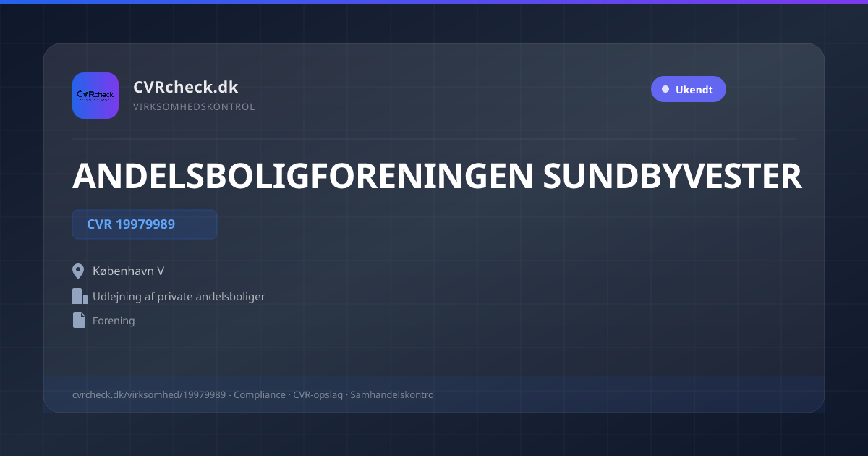Open the cvrcheck.dk/virksomhed/19979989 footer link
Image resolution: width=868 pixels, height=456 pixels.
pos(150,394)
